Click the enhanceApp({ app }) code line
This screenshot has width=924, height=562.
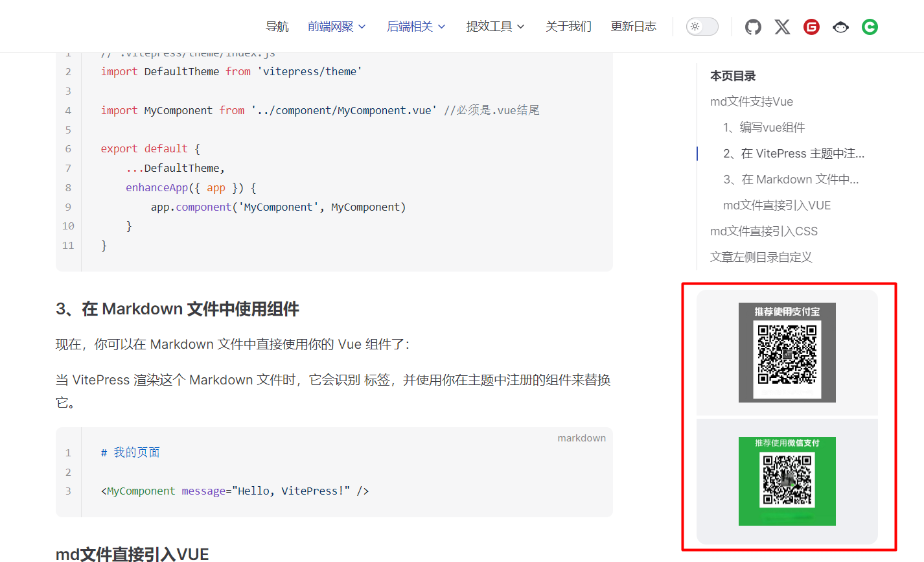point(191,187)
